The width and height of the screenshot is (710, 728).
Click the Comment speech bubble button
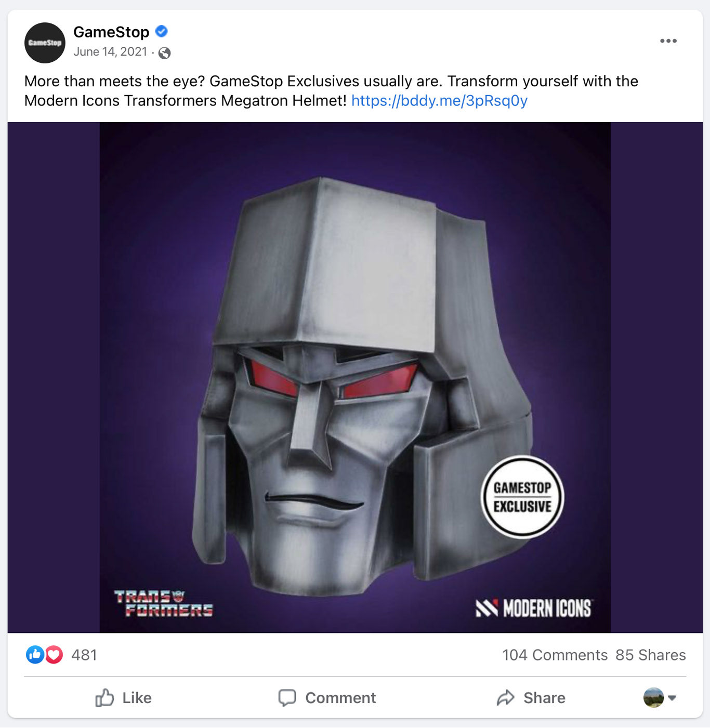327,697
